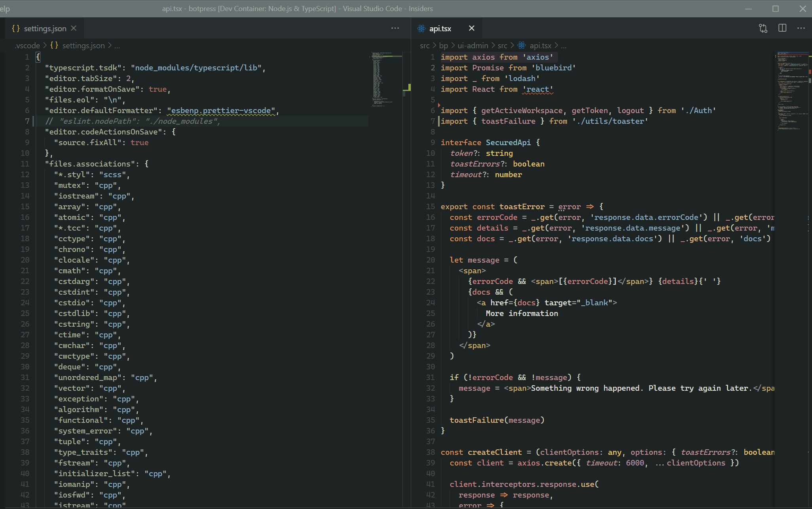Expand the bp breadcrumb segment
812x509 pixels.
443,45
